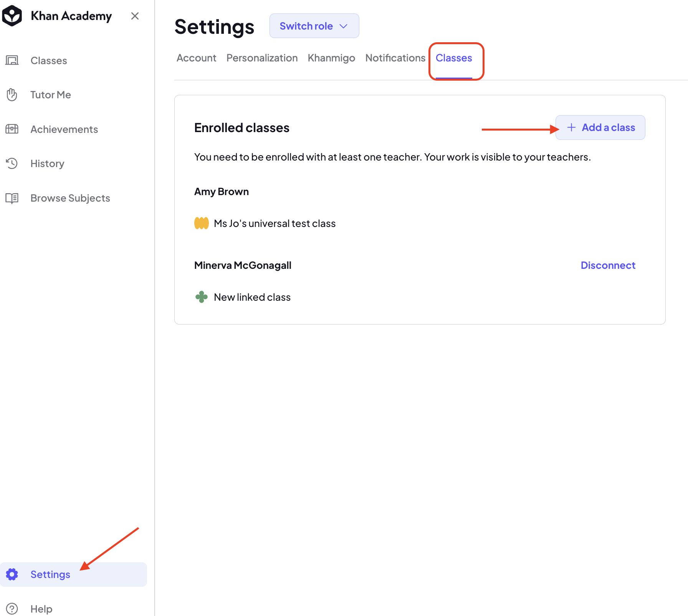The height and width of the screenshot is (616, 688).
Task: Click the teacher name Amy Brown
Action: [222, 192]
